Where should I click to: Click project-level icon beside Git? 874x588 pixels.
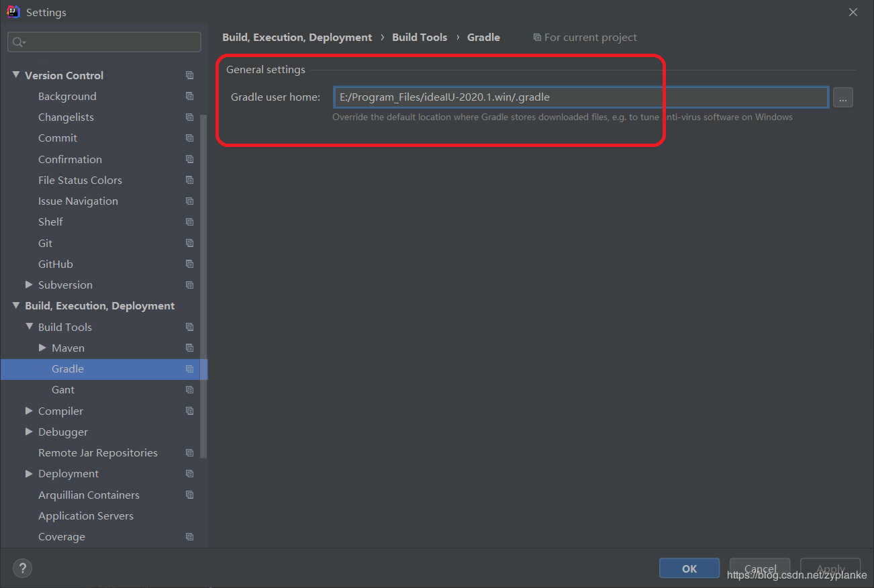coord(190,243)
